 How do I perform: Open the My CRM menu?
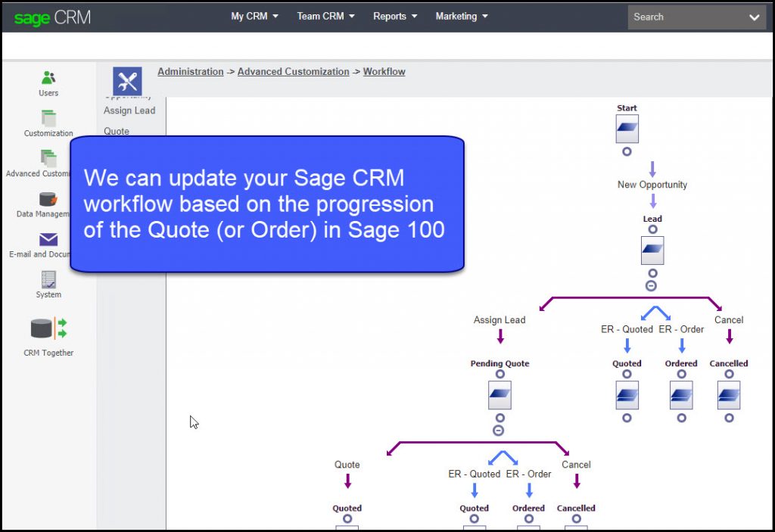(254, 17)
